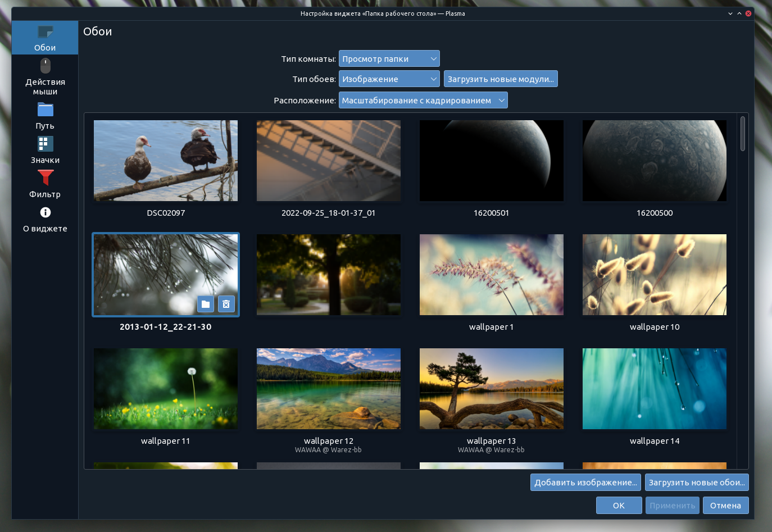Open the О виджете info section
This screenshot has width=772, height=532.
point(45,219)
